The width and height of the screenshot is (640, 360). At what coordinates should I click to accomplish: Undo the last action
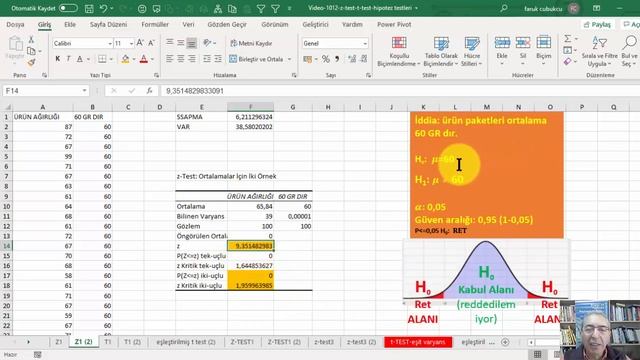pos(104,8)
